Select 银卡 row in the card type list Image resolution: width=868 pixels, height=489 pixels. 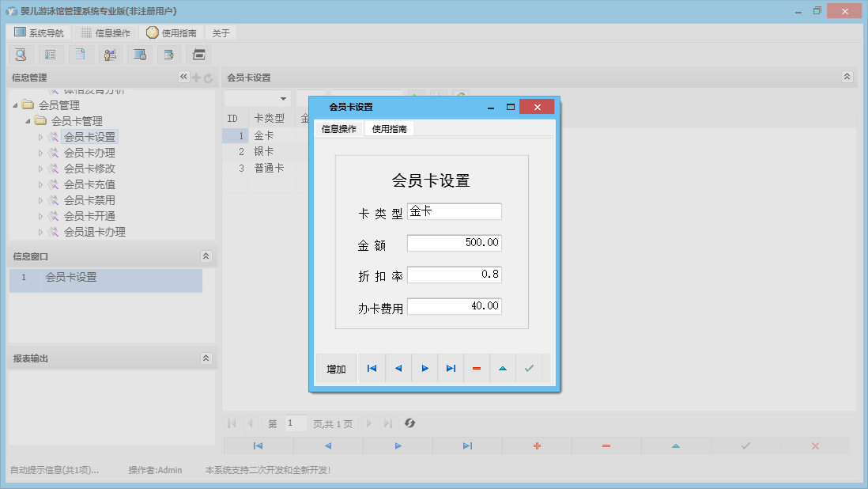(262, 151)
